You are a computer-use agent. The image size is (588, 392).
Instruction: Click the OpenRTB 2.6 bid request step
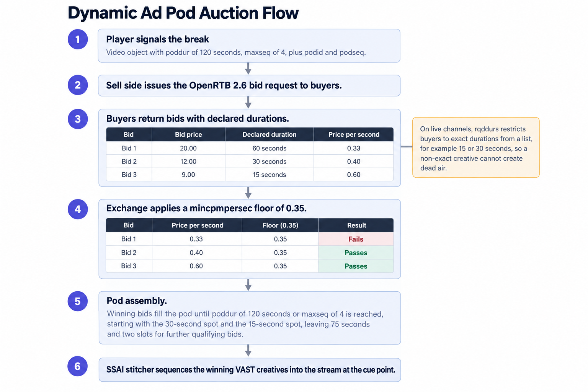tap(249, 85)
